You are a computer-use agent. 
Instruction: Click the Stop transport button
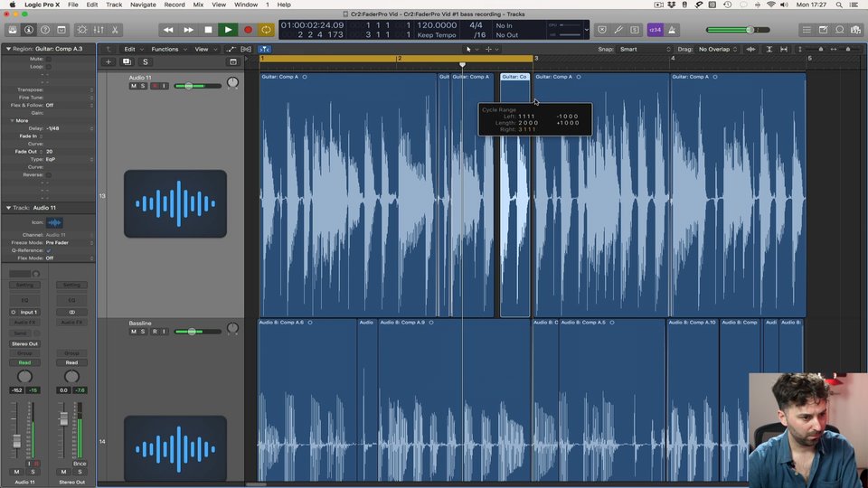(x=208, y=30)
